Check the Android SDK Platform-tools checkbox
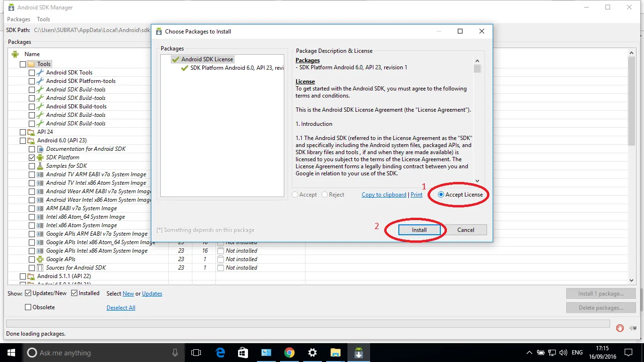Screen dimensions: 644x362 (32, 81)
